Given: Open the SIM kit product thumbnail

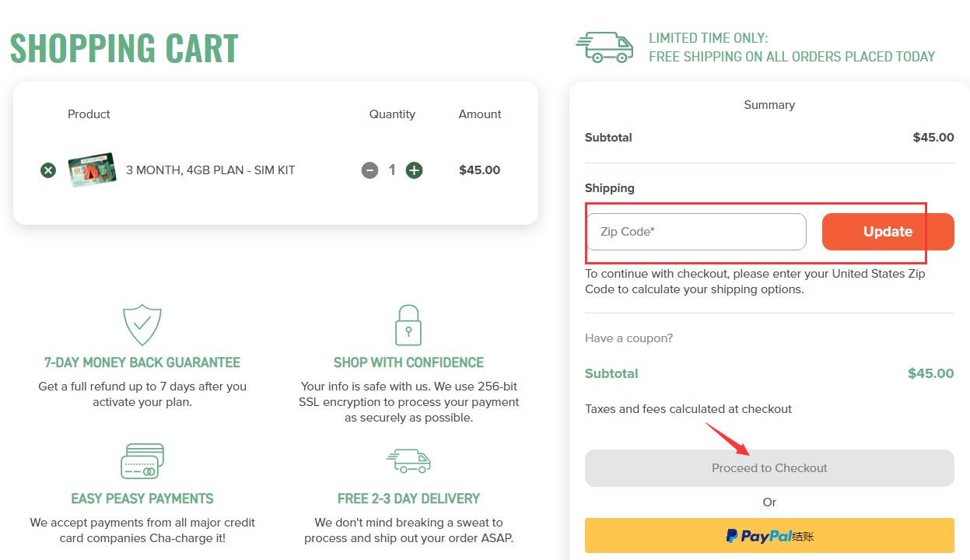Looking at the screenshot, I should (92, 170).
